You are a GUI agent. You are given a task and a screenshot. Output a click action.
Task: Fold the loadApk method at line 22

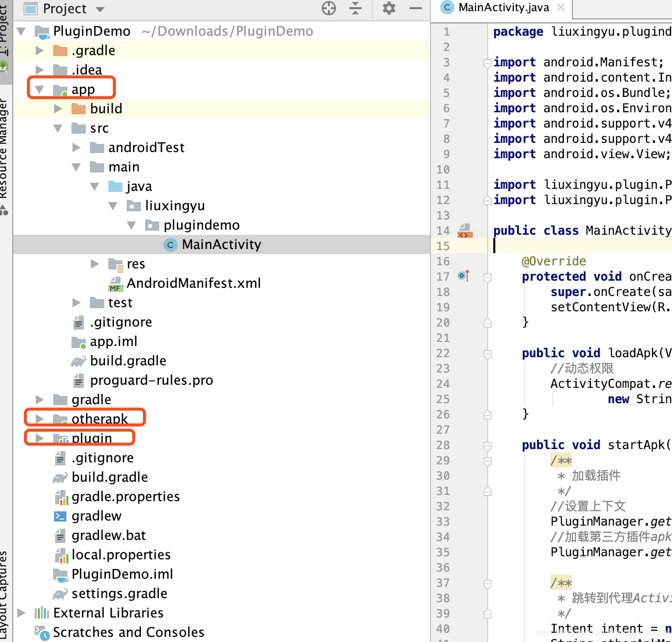point(487,354)
